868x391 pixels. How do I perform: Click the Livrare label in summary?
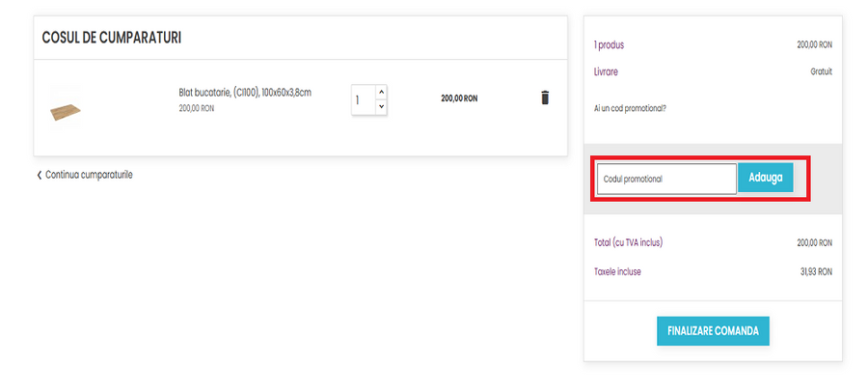[x=606, y=71]
